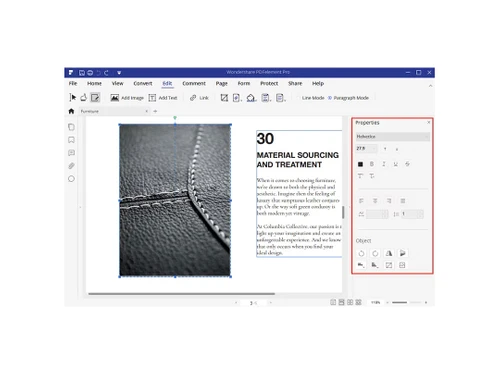Select Line Mode editing option
Screen dimensions: 500x375
click(x=310, y=98)
